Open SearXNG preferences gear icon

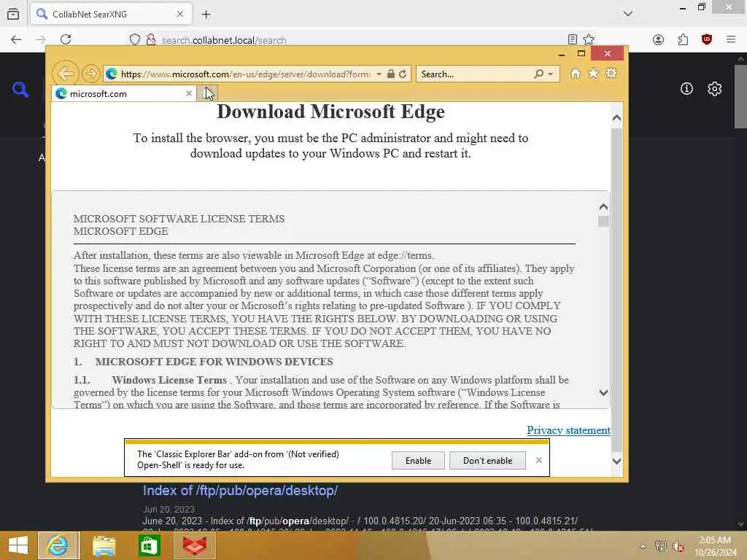click(x=715, y=88)
